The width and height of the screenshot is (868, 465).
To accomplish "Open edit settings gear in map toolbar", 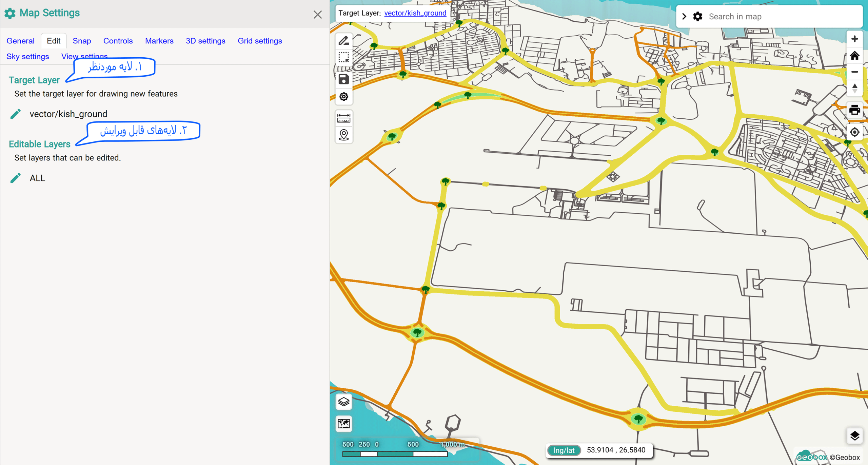I will [x=343, y=97].
